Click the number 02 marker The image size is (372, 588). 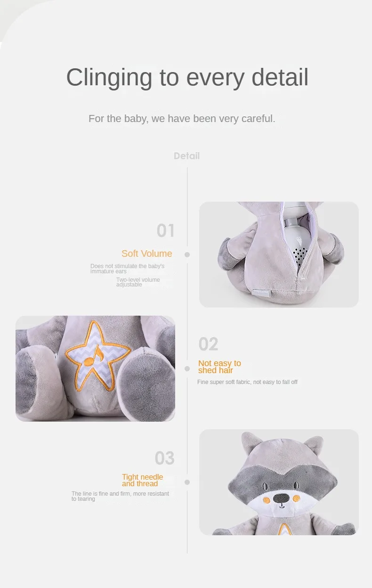208,344
